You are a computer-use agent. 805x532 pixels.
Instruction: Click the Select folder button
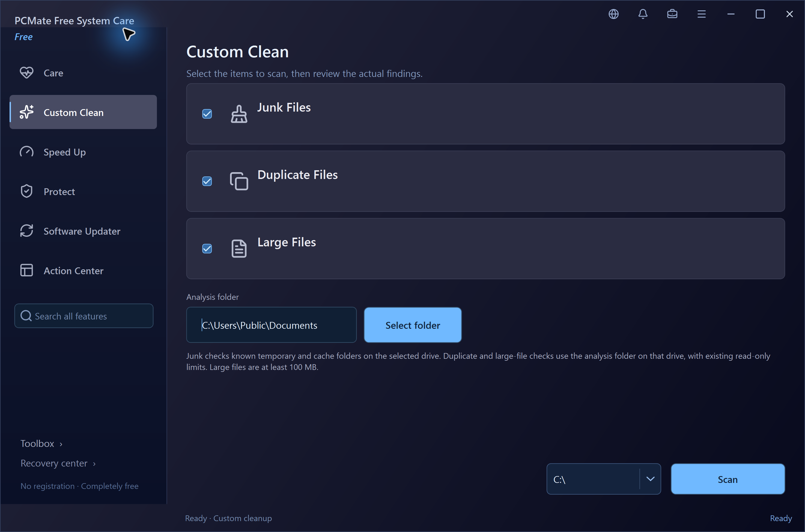(x=413, y=325)
